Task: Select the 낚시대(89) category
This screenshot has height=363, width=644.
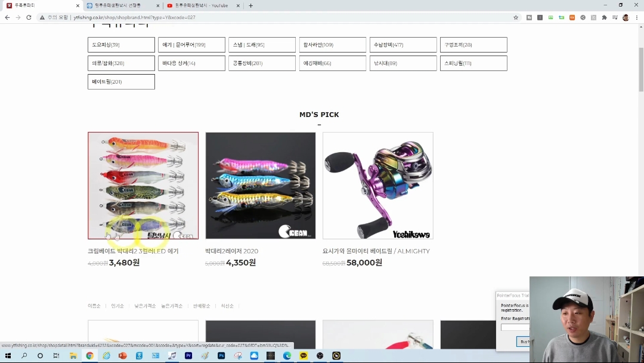Action: pos(403,63)
